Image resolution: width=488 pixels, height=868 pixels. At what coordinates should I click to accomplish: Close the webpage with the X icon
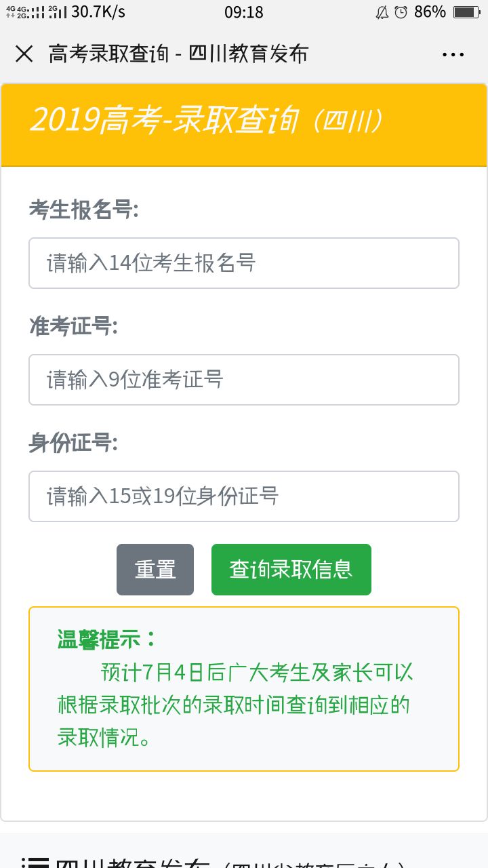(24, 54)
